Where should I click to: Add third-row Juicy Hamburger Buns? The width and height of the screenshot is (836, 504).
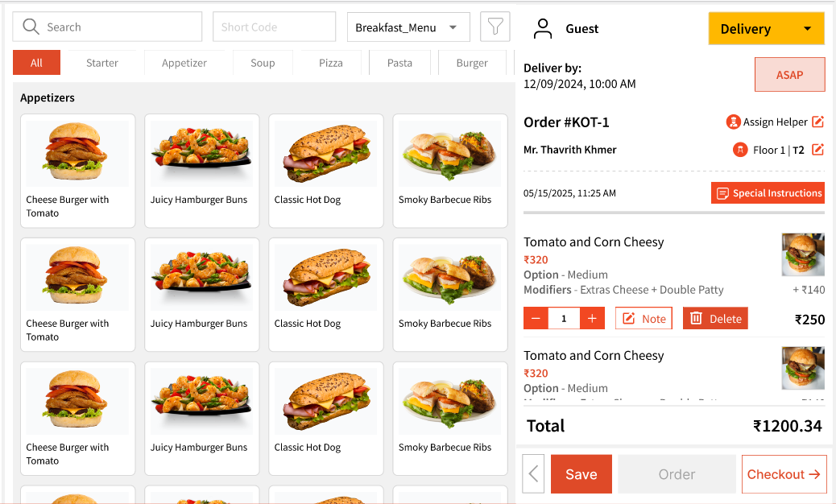202,418
